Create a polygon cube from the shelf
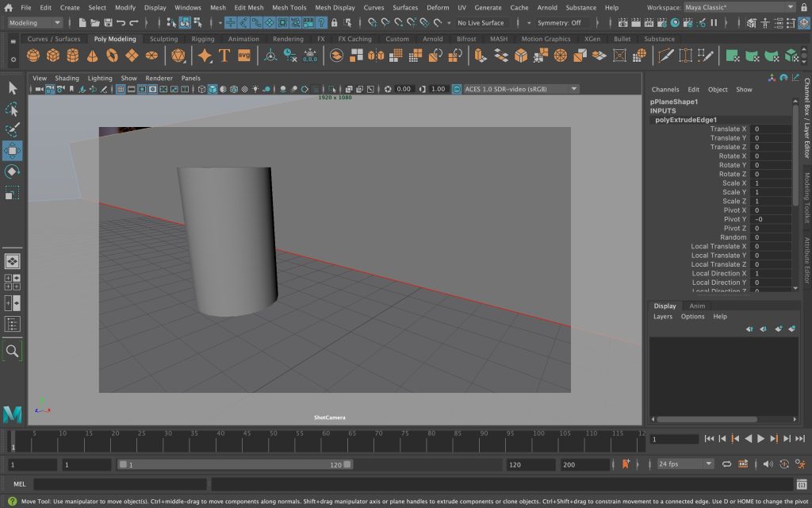 (53, 56)
